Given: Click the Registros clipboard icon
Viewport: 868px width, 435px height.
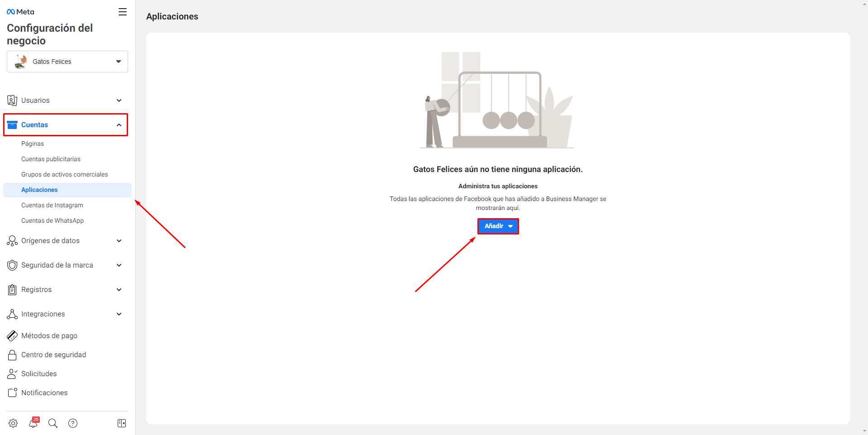Looking at the screenshot, I should click(12, 290).
